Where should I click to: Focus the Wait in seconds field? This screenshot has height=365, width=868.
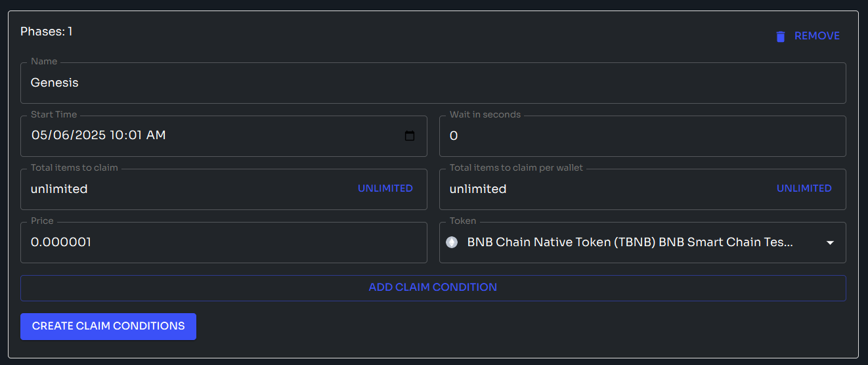tap(642, 137)
